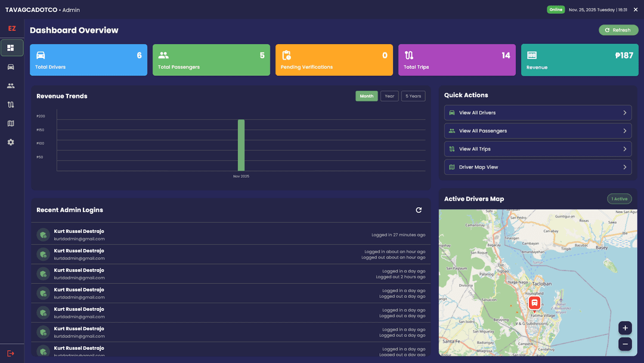Click the people icon on Total Passengers card
The height and width of the screenshot is (363, 644).
click(163, 55)
